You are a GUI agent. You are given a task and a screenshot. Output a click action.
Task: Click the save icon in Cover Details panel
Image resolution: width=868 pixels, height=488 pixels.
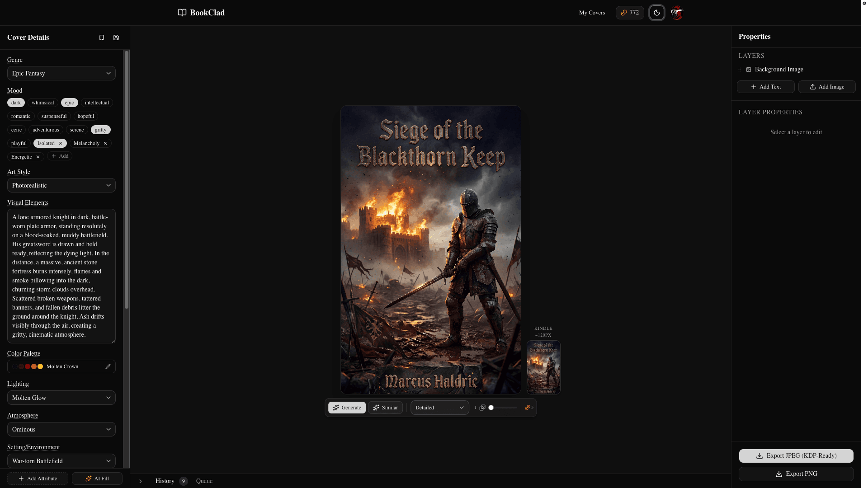coord(116,38)
